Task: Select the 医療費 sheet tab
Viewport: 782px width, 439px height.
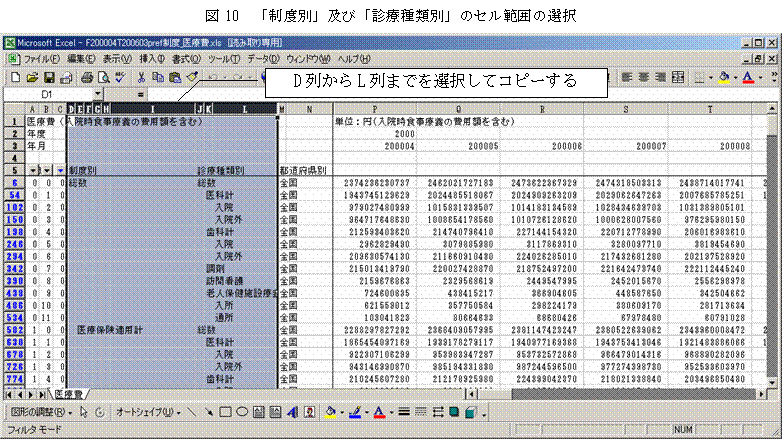Action: tap(70, 394)
